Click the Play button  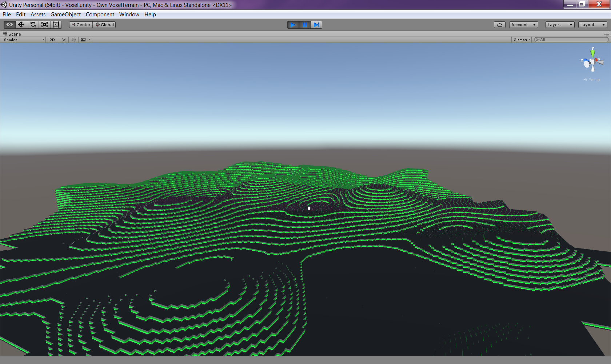coord(293,25)
